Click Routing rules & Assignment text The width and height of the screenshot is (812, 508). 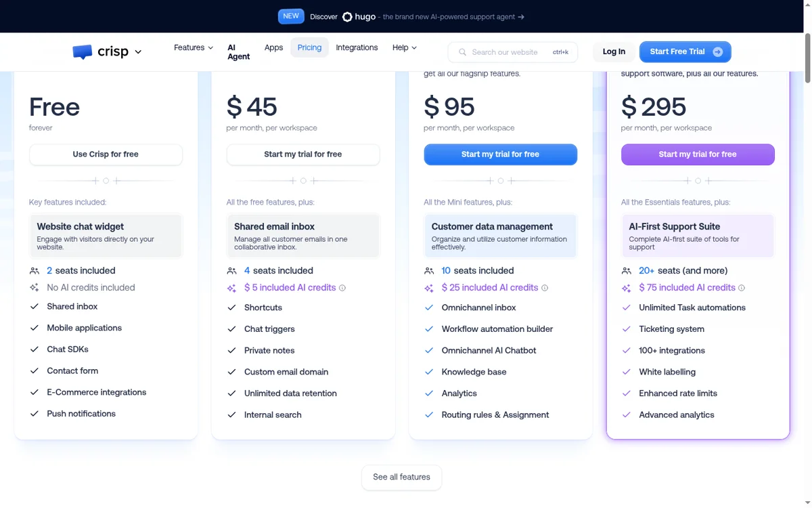coord(495,415)
